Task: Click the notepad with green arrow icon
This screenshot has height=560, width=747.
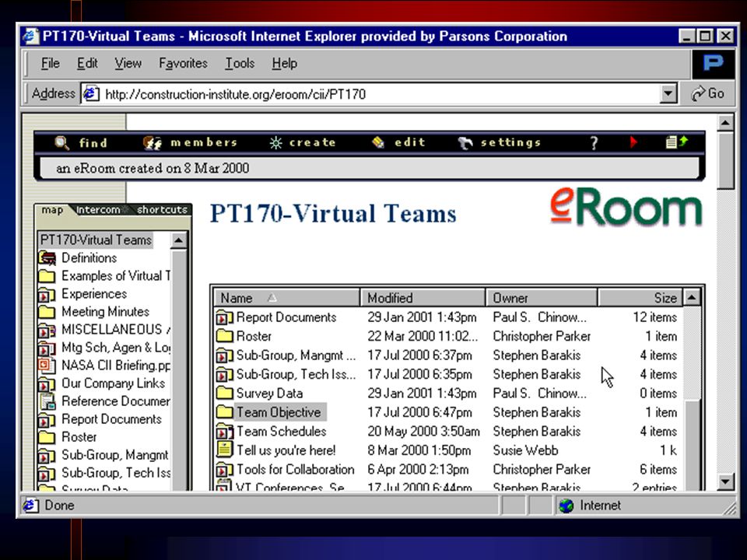Action: click(676, 142)
